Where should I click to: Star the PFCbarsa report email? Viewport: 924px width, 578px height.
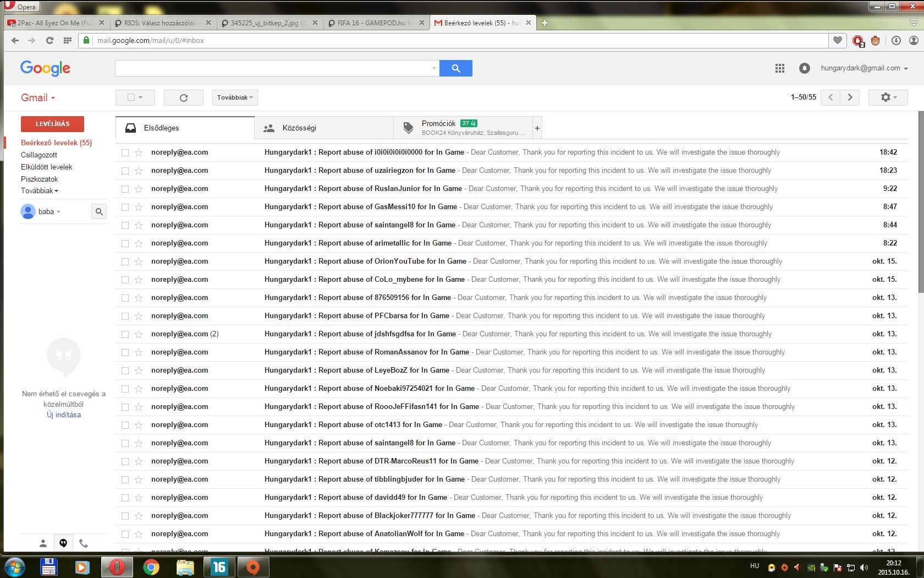click(x=139, y=316)
